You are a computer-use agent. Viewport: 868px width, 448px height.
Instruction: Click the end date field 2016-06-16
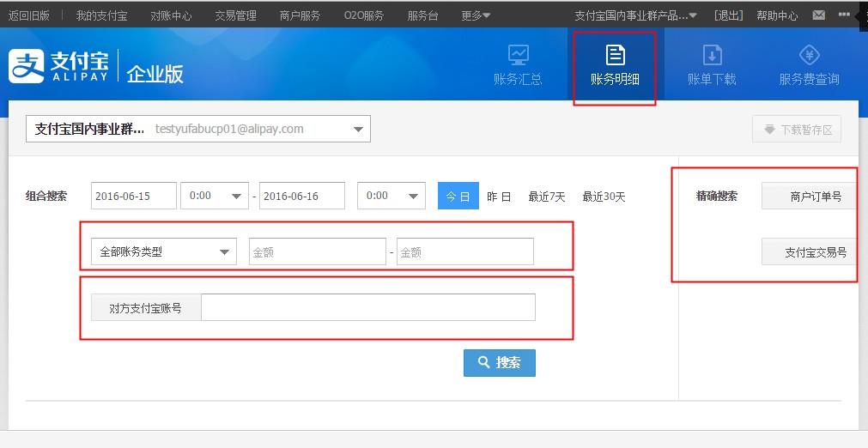tap(302, 196)
